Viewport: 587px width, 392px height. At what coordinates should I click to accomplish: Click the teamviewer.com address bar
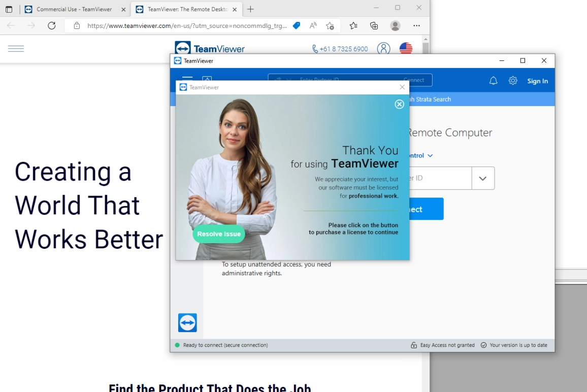tap(187, 25)
